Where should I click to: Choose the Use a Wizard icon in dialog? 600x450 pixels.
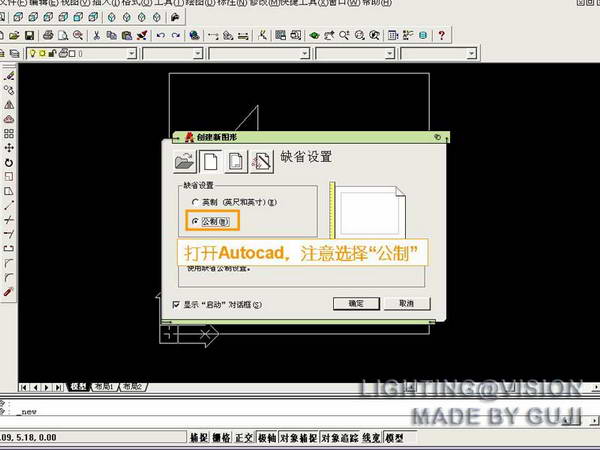pyautogui.click(x=262, y=161)
